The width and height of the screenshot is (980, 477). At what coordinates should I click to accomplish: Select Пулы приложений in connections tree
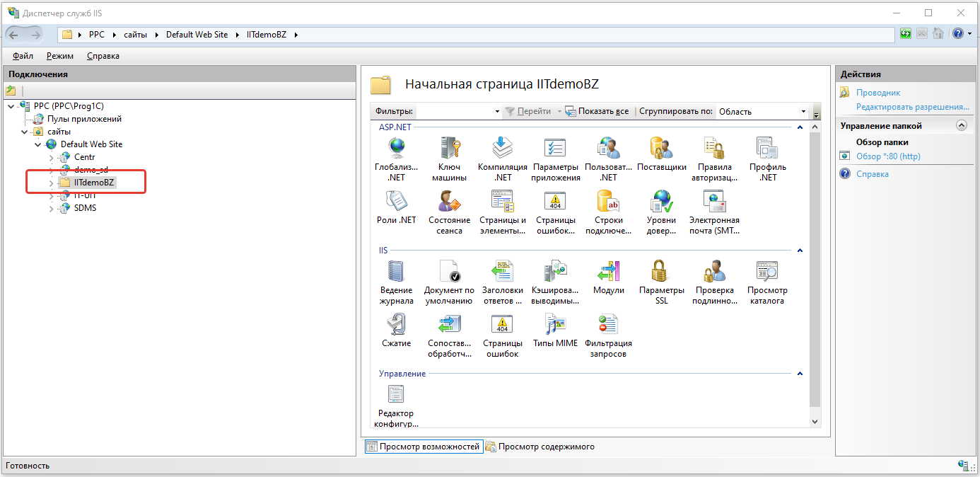point(84,119)
